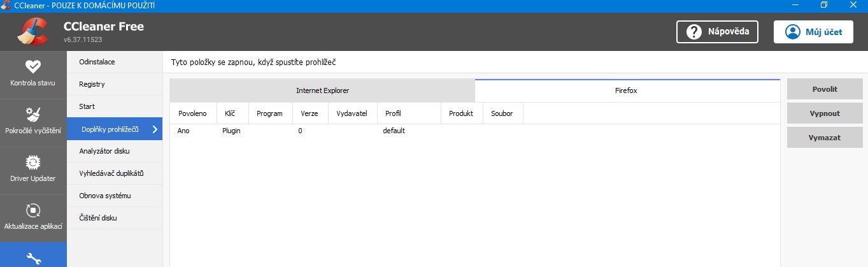This screenshot has width=868, height=267.
Task: Sort by Program column header
Action: [271, 113]
